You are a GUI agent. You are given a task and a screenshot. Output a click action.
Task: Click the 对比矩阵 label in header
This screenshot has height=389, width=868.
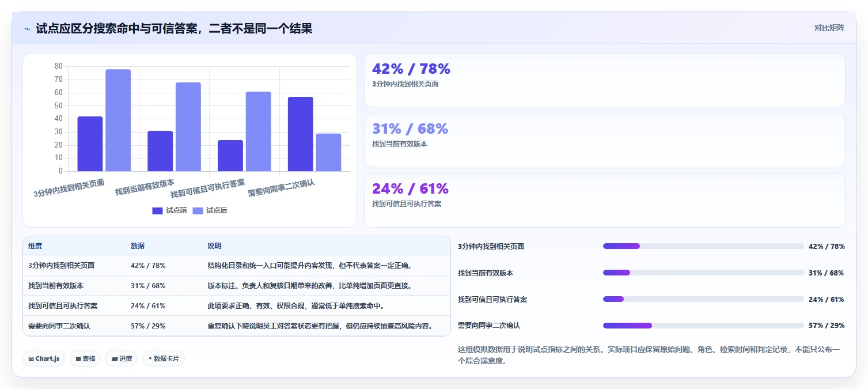829,28
